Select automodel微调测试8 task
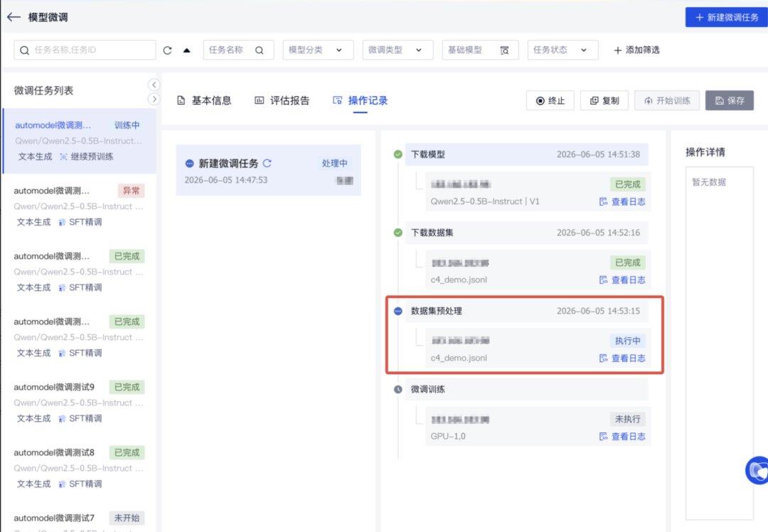Image resolution: width=768 pixels, height=532 pixels. click(x=80, y=468)
